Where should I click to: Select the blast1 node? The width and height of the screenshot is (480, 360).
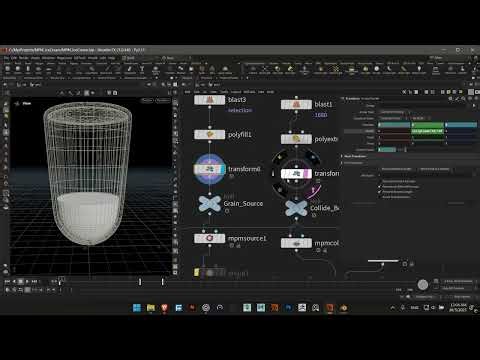[296, 104]
